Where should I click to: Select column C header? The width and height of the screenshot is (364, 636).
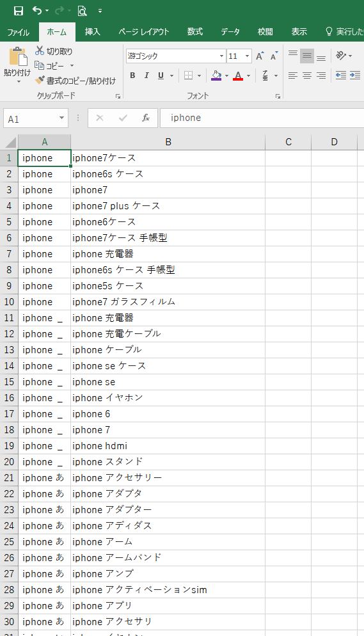point(289,142)
